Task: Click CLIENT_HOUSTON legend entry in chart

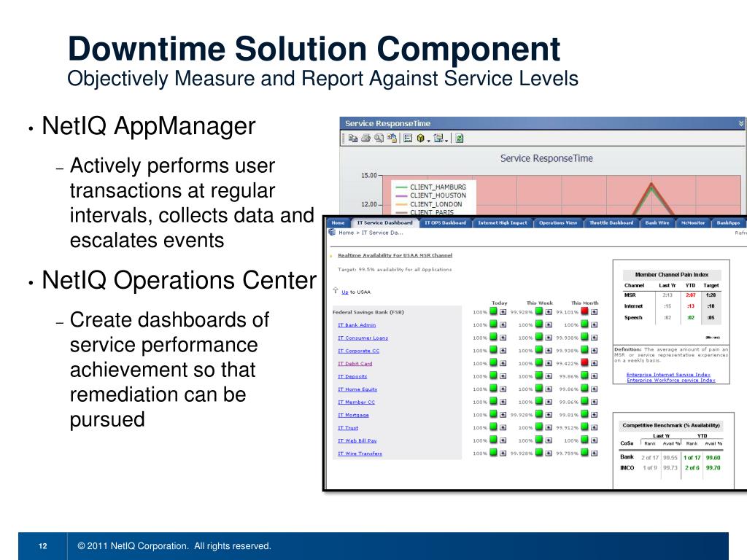Action: coord(431,195)
